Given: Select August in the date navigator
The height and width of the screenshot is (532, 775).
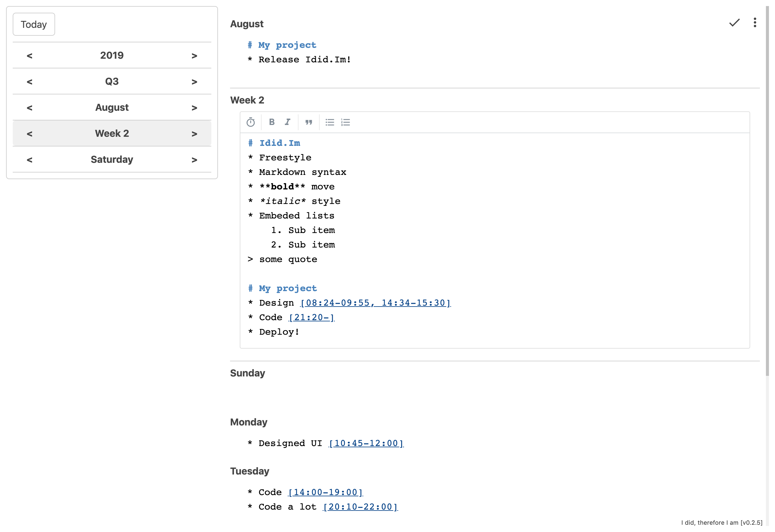Looking at the screenshot, I should [x=112, y=108].
